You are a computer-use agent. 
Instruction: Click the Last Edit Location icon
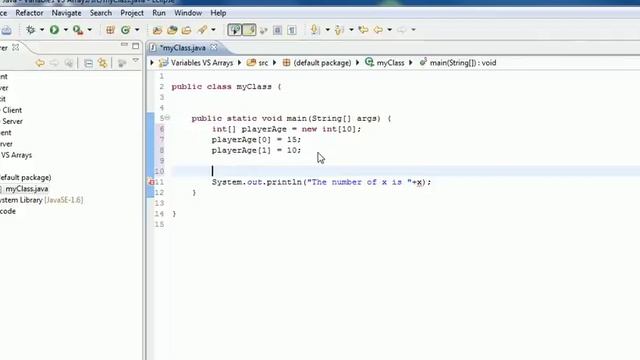pos(363,30)
